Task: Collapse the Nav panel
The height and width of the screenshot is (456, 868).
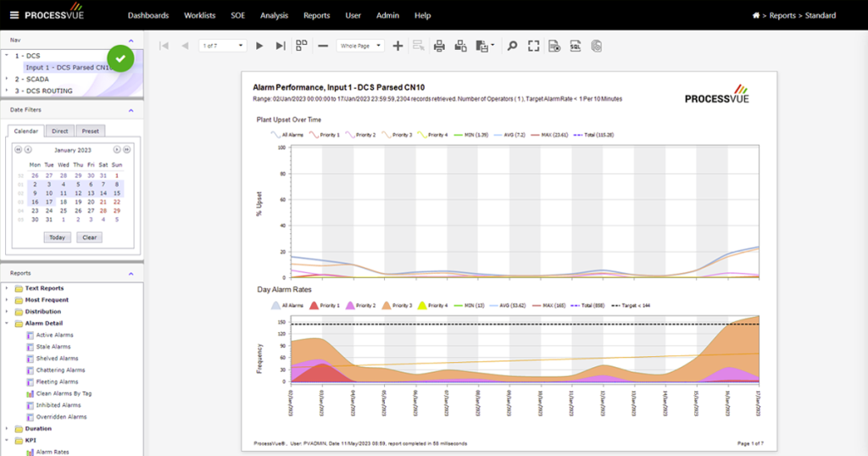Action: [x=131, y=41]
